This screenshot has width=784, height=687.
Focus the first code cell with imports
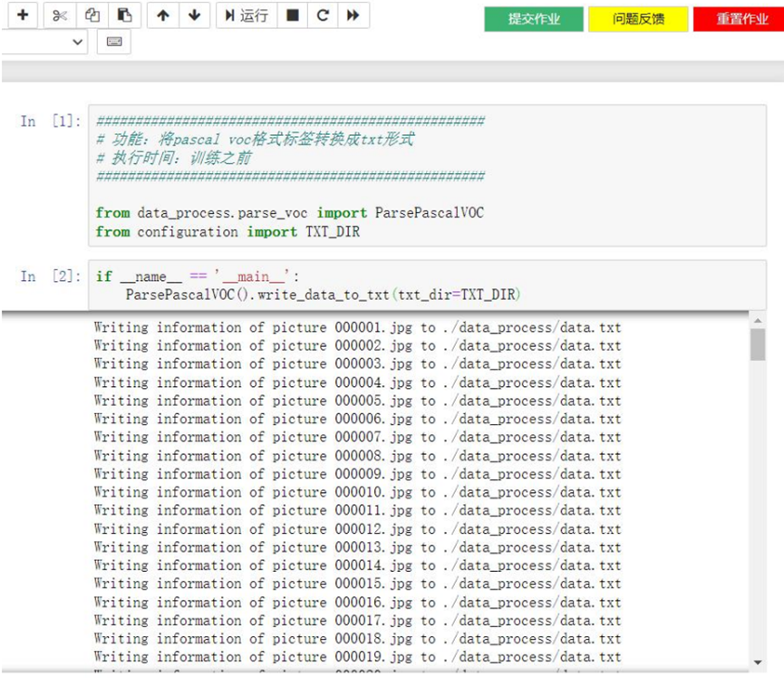coord(428,176)
